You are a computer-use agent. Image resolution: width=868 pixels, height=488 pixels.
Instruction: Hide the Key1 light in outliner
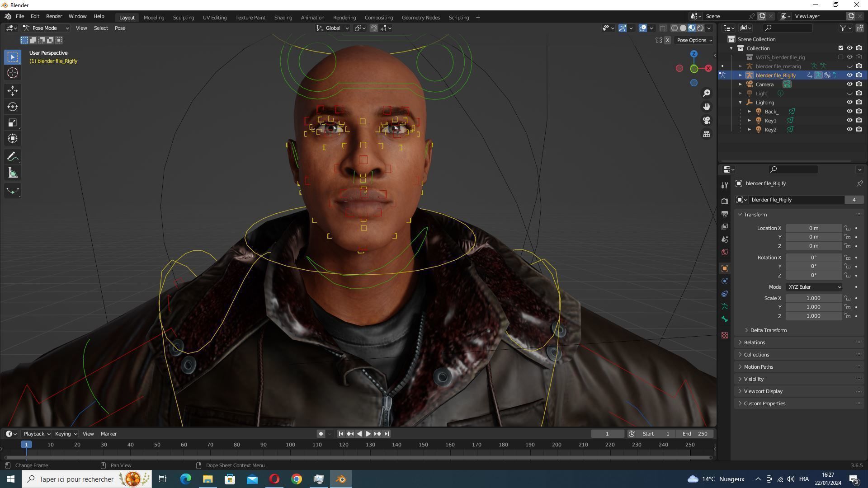coord(849,120)
